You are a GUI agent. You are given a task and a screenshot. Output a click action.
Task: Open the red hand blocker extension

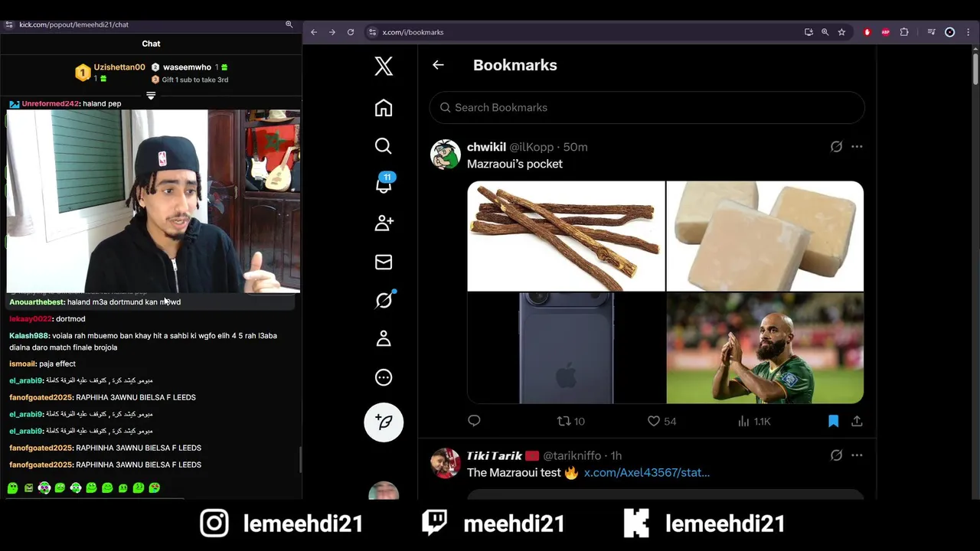click(x=867, y=32)
